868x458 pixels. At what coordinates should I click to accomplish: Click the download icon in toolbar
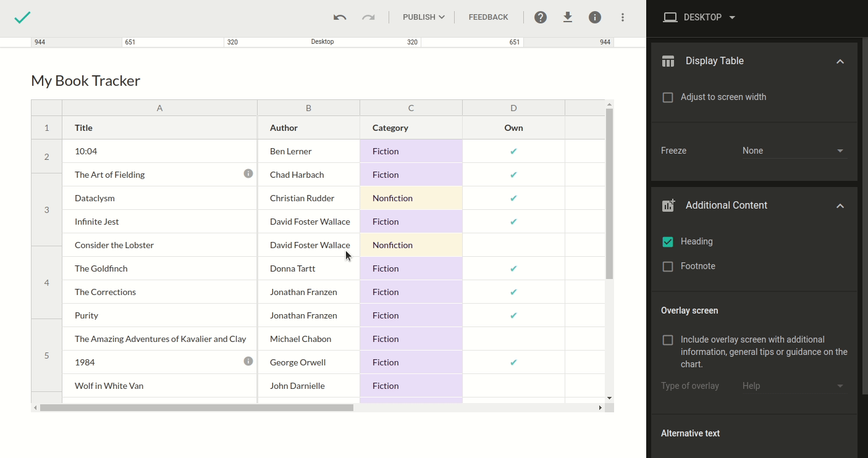click(568, 17)
